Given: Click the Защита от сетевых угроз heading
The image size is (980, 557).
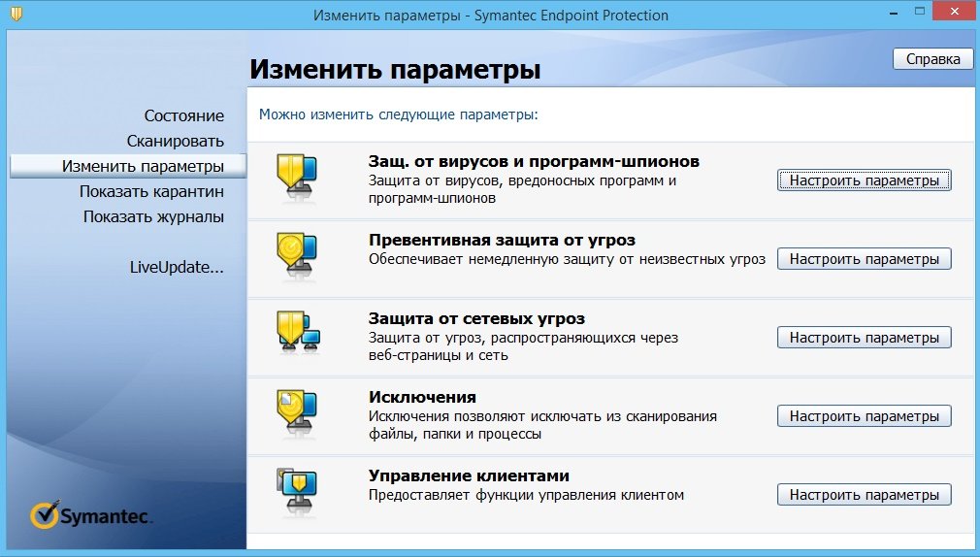Looking at the screenshot, I should 476,318.
